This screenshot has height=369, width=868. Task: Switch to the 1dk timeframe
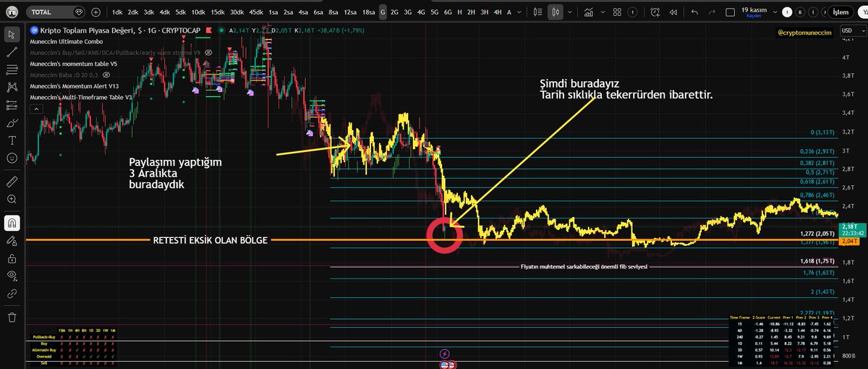116,12
